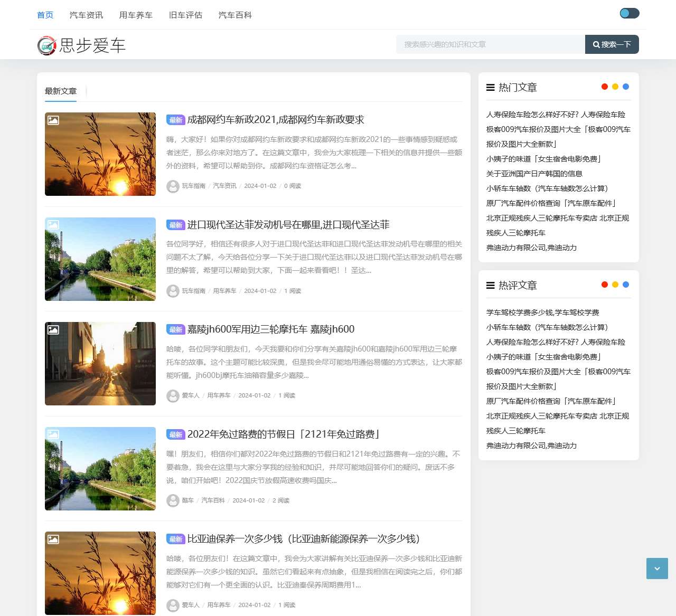Open the 汽车资讯 navigation item
The width and height of the screenshot is (676, 616).
(x=86, y=15)
